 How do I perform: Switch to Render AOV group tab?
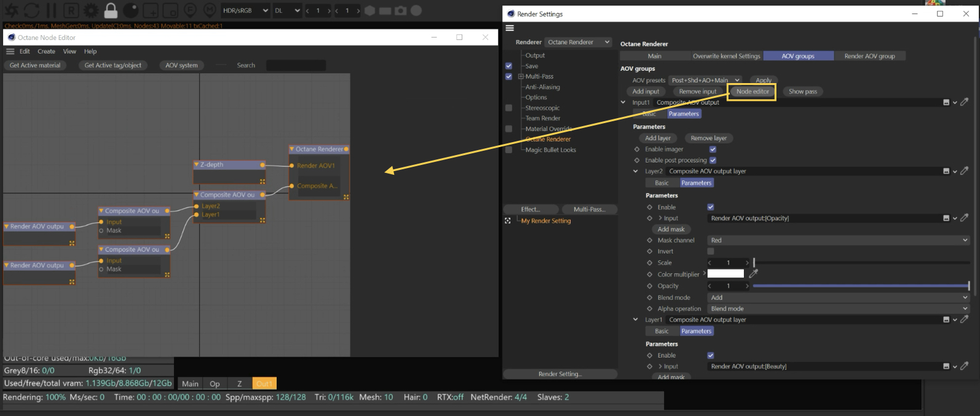point(869,56)
